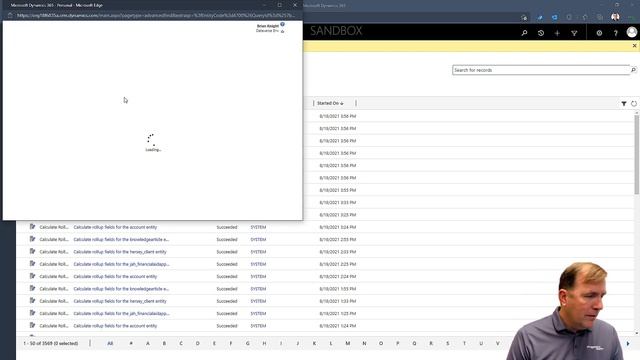Open the settings gear in the Sandbox header
Screen dimensions: 640x360
tap(599, 33)
